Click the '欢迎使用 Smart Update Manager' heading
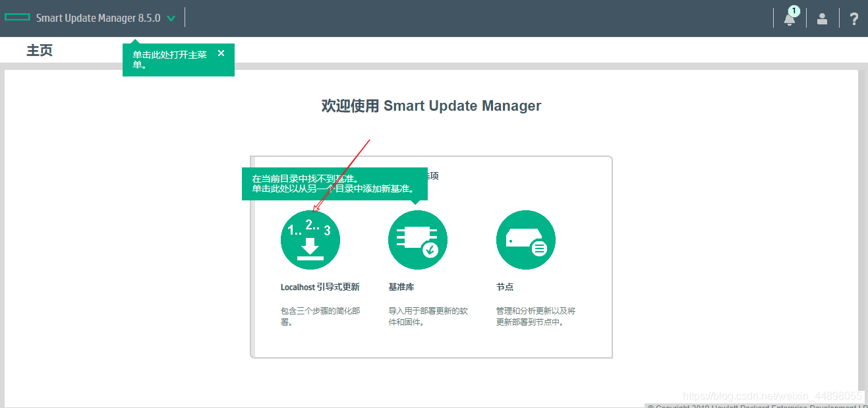Image resolution: width=868 pixels, height=408 pixels. coord(431,105)
